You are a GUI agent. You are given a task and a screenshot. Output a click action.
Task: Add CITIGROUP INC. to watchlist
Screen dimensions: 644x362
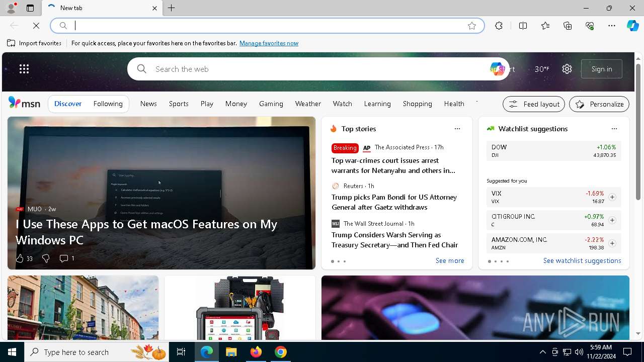coord(612,220)
